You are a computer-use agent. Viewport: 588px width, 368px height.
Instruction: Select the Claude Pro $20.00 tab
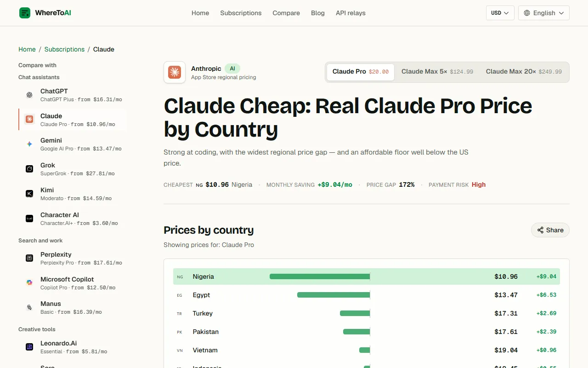click(x=361, y=72)
